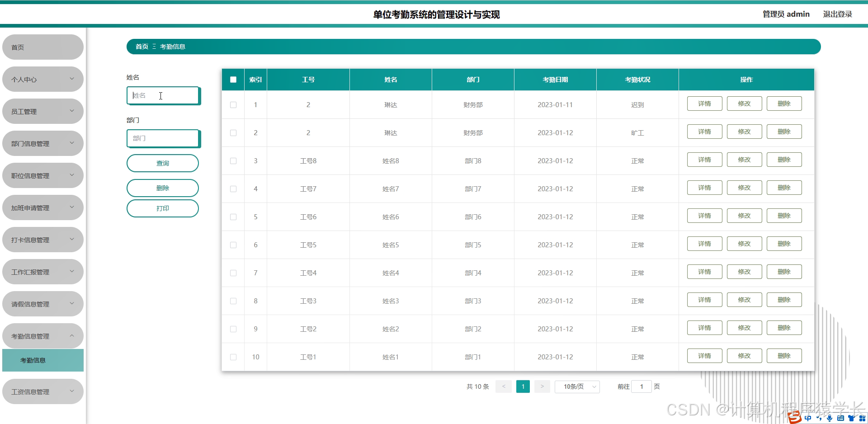This screenshot has width=868, height=424.
Task: View 详情 for the 迟到 record
Action: pyautogui.click(x=704, y=104)
